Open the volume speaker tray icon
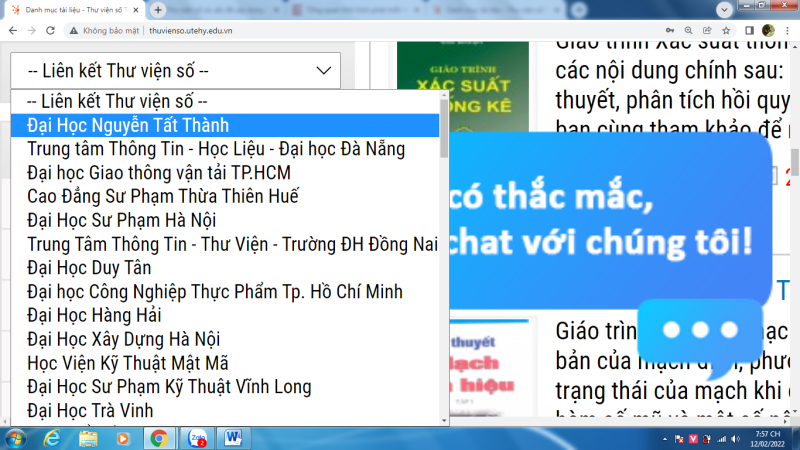Screen dimensions: 800x450 (x=735, y=439)
